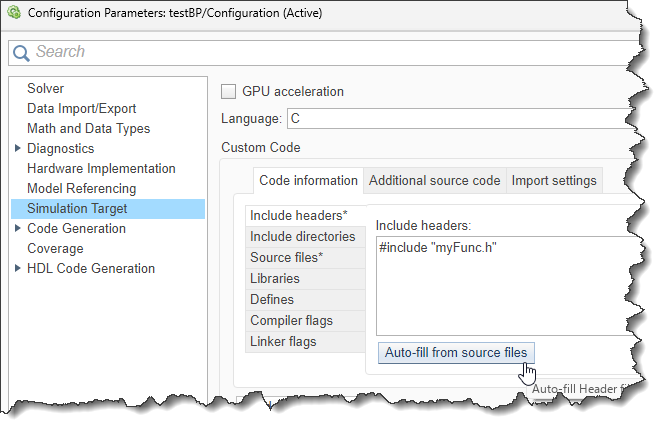Expand the HDL Code Generation node
The height and width of the screenshot is (435, 670).
click(18, 269)
